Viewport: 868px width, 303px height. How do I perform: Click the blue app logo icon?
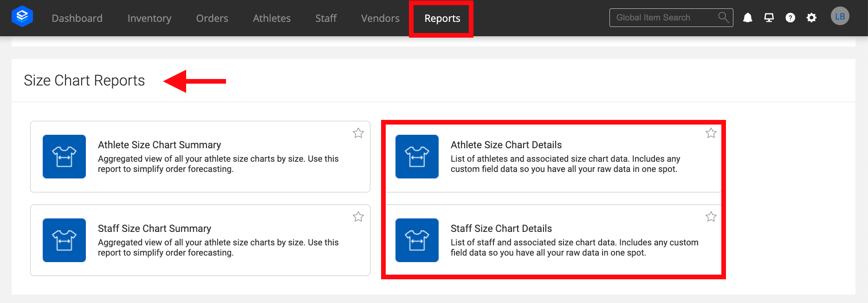tap(22, 17)
